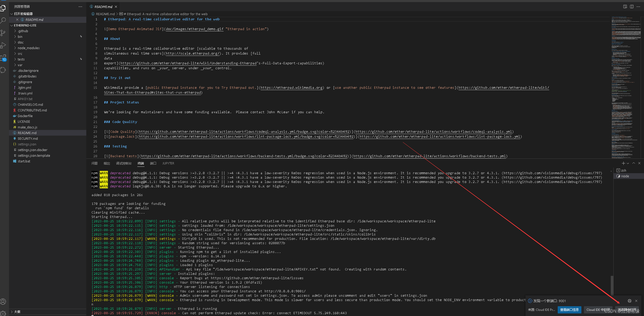The width and height of the screenshot is (644, 316).
Task: Open Explorer more actions ellipsis menu
Action: (x=80, y=7)
